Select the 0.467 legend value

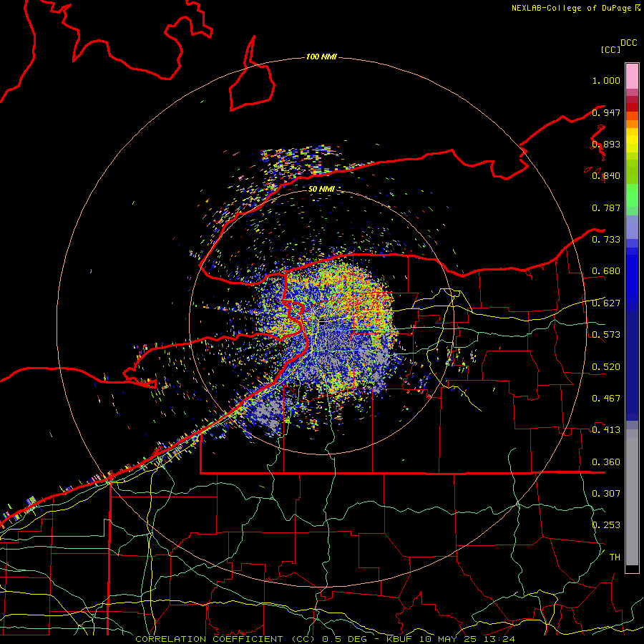(606, 399)
